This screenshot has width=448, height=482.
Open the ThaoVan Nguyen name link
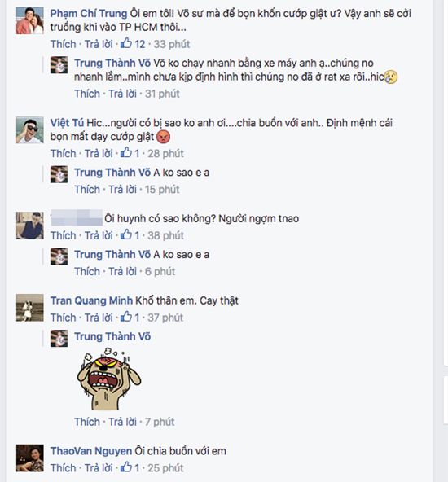(91, 451)
